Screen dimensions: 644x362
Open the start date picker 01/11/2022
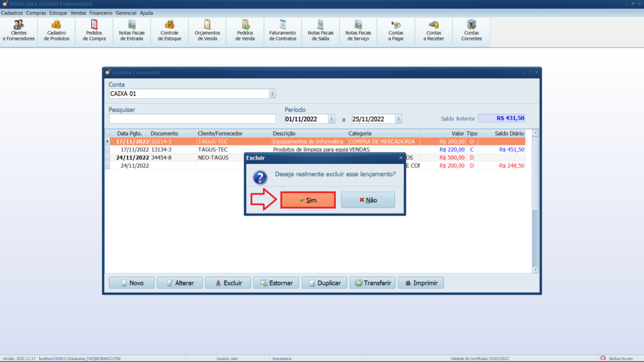[x=331, y=119]
